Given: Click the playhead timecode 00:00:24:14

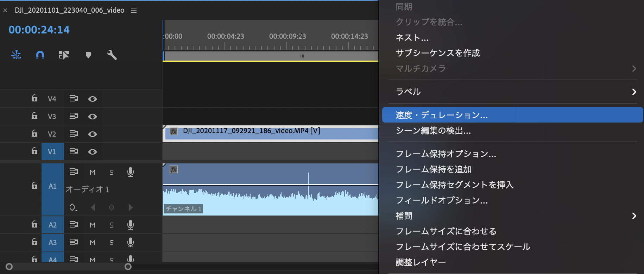Looking at the screenshot, I should click(x=39, y=30).
